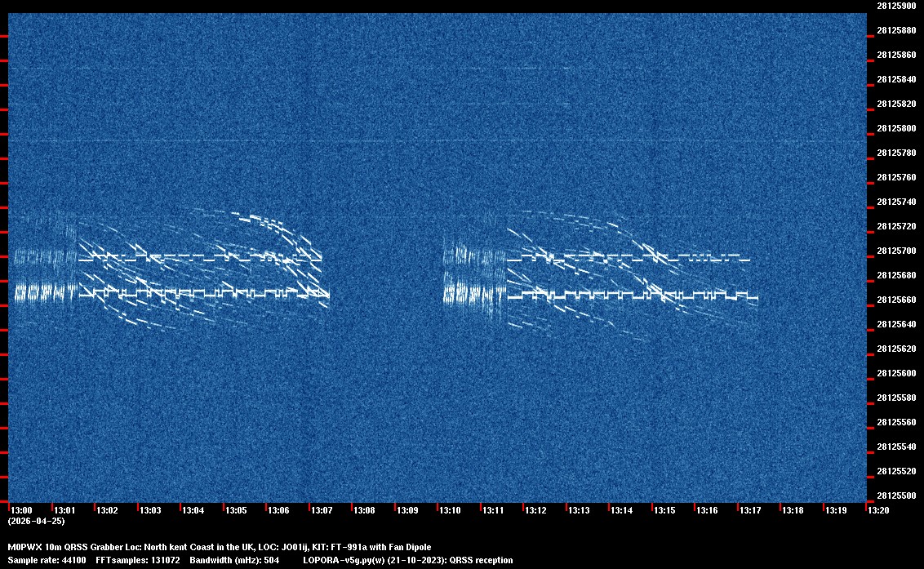Select the 28125700 frequency scale label
Screen dimensions: 924x569
[x=895, y=251]
